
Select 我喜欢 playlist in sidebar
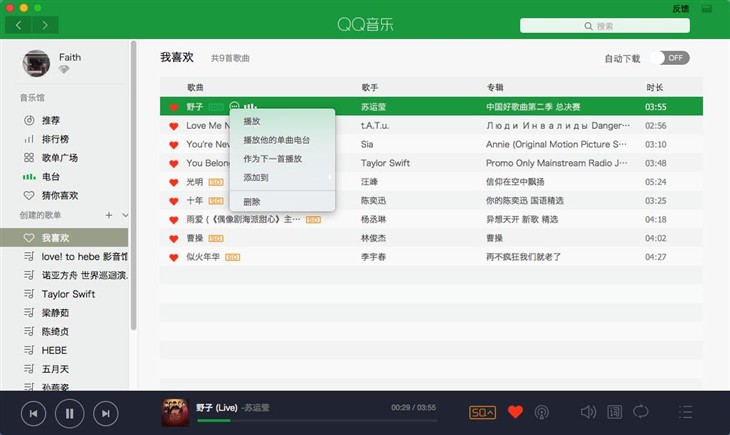(64, 238)
